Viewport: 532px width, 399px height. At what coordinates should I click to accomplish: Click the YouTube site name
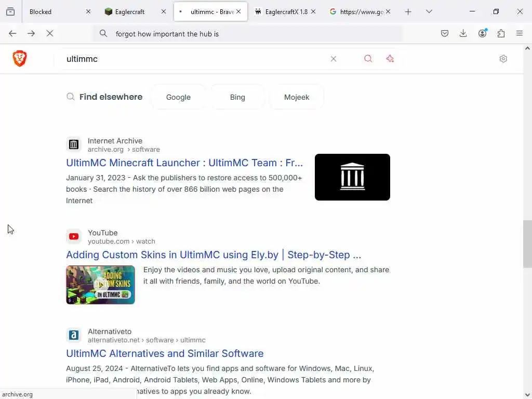click(103, 233)
